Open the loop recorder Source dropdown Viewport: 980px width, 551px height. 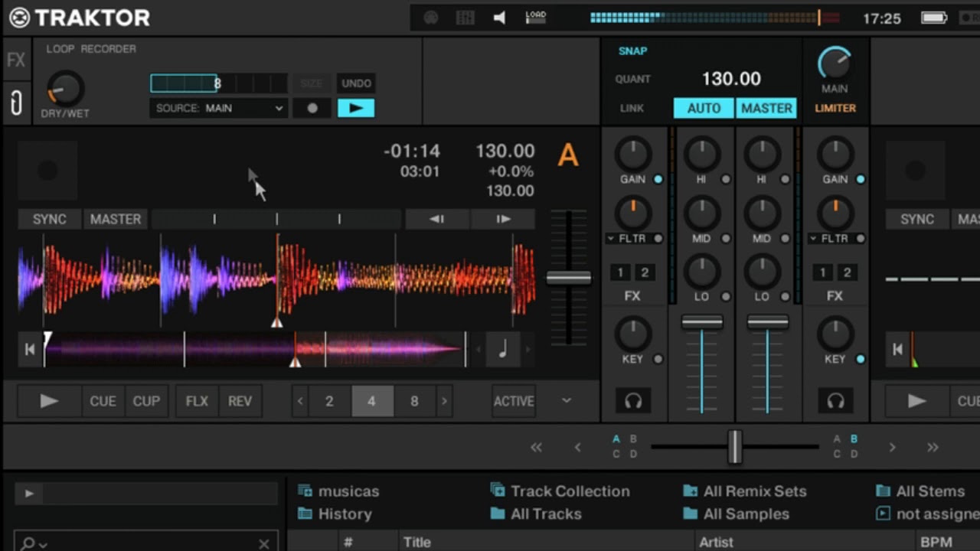(x=219, y=108)
